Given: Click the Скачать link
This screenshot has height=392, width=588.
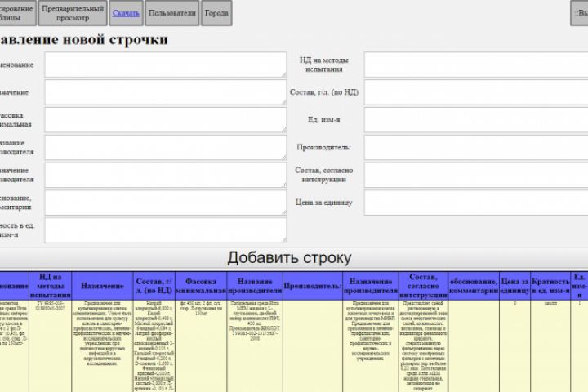Looking at the screenshot, I should [126, 13].
